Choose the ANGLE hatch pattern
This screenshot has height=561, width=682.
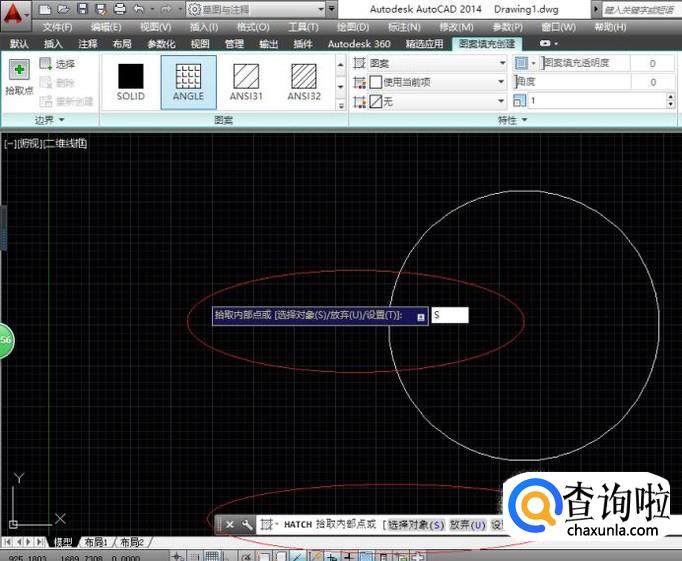pyautogui.click(x=188, y=80)
